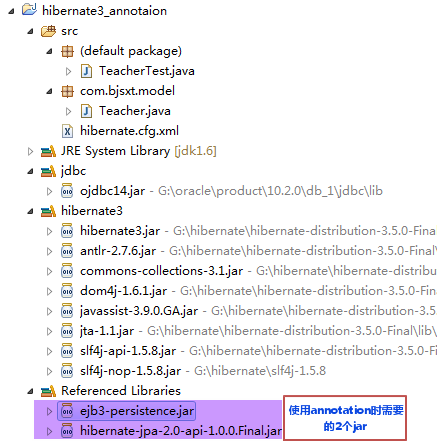Expand the commons-collections-3.1.jar node

click(x=49, y=271)
